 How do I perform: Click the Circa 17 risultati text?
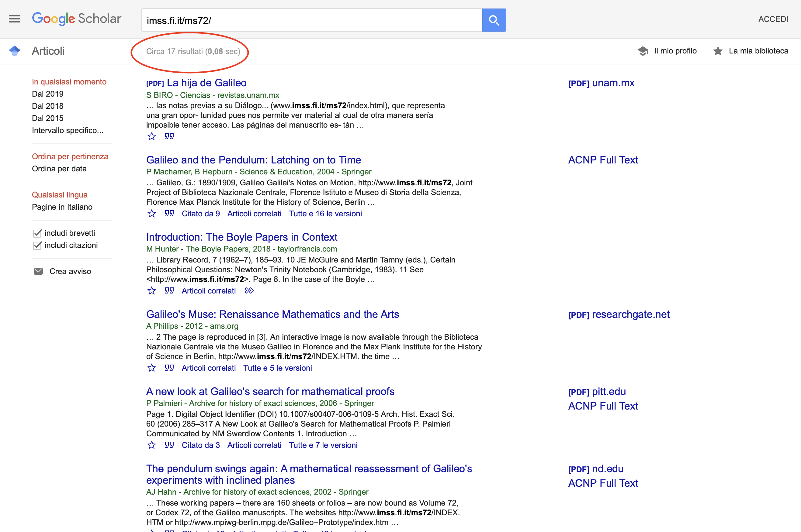tap(193, 51)
